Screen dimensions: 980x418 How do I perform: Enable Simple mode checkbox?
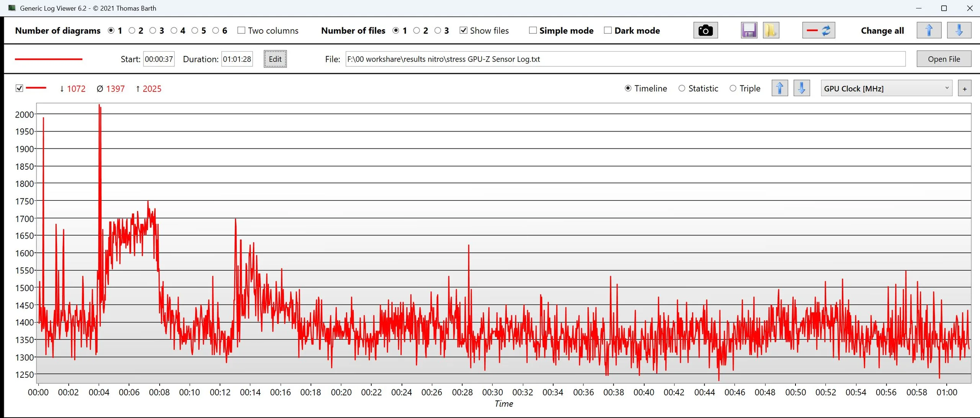[532, 30]
